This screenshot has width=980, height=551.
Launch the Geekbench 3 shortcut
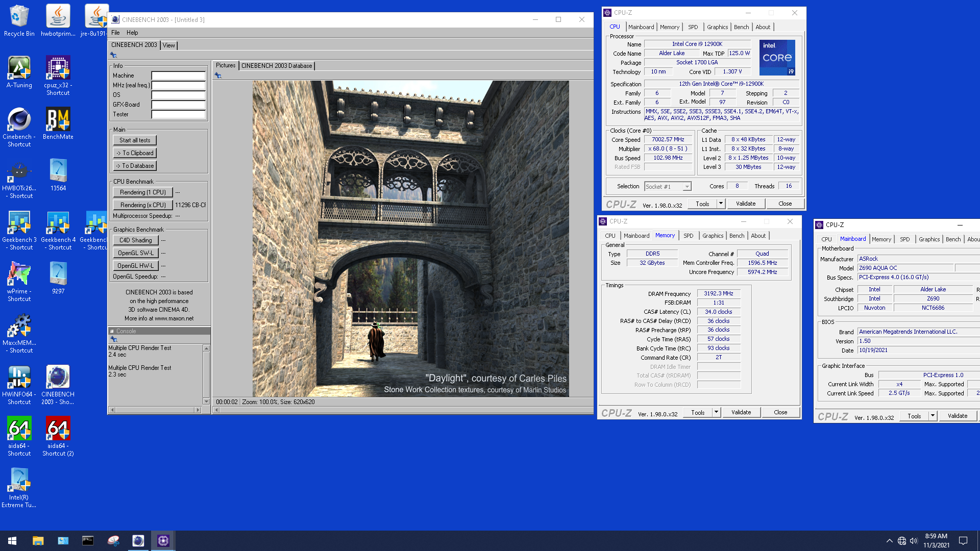(19, 230)
